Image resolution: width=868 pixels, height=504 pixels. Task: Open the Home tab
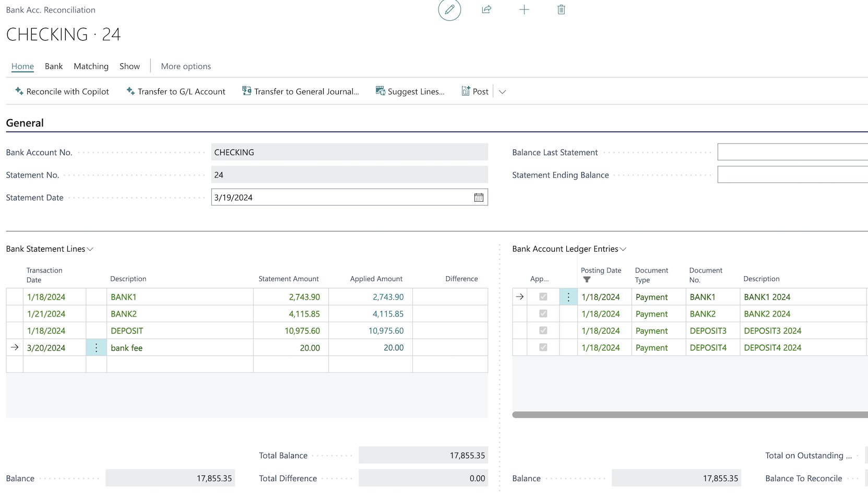22,66
